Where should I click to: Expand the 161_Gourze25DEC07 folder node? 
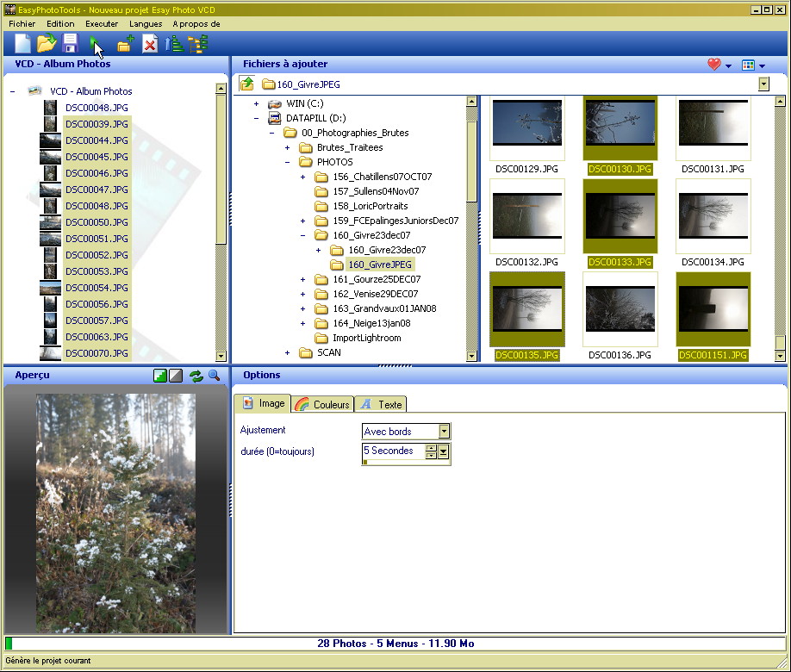click(302, 279)
